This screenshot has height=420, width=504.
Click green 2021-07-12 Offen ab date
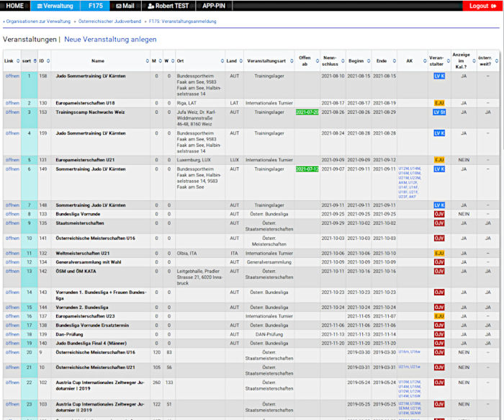[x=307, y=169]
